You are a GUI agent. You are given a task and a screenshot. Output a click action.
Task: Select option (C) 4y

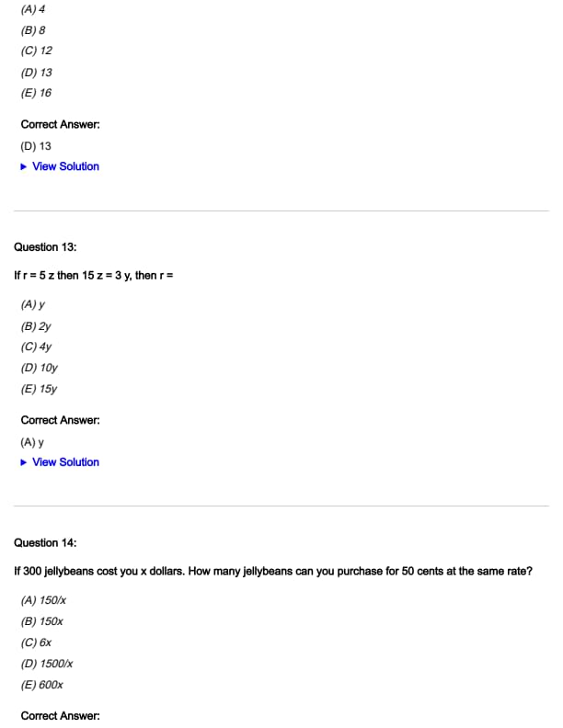[x=36, y=347]
